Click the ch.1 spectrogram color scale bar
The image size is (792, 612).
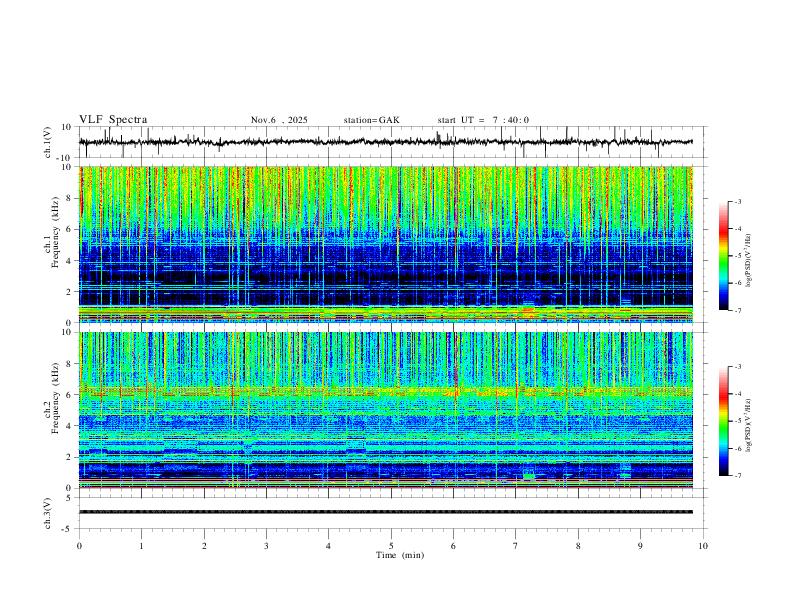pyautogui.click(x=724, y=256)
